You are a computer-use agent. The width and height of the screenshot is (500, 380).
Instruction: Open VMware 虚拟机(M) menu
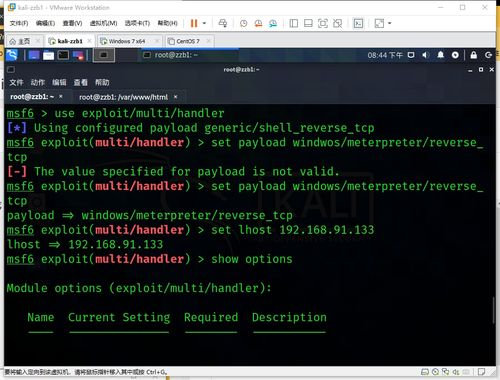pos(103,23)
